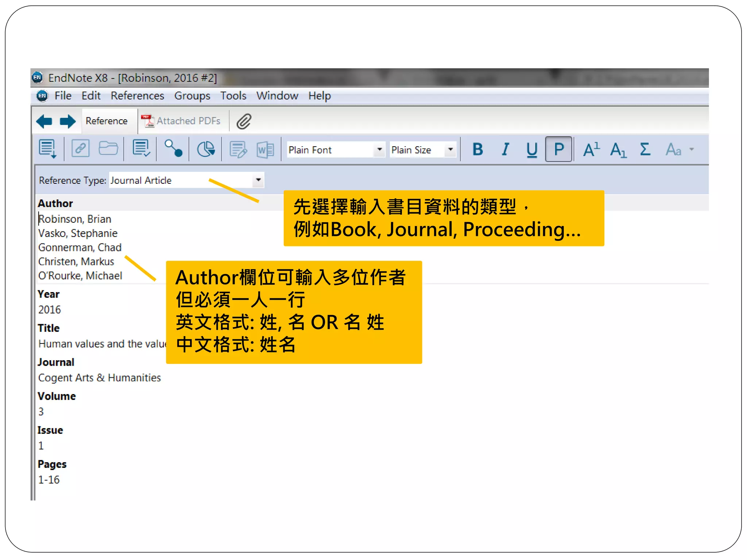The width and height of the screenshot is (747, 560).
Task: Go to previous reference with back arrow
Action: click(x=44, y=121)
